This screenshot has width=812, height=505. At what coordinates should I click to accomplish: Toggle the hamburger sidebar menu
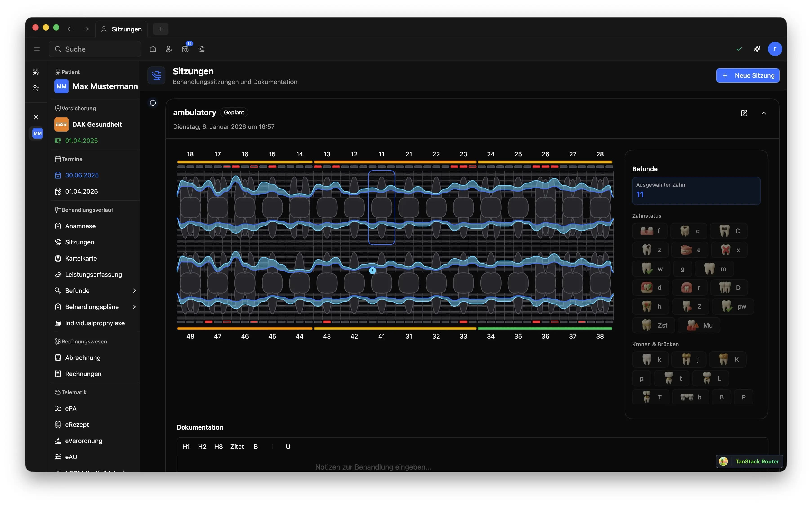[x=37, y=49]
